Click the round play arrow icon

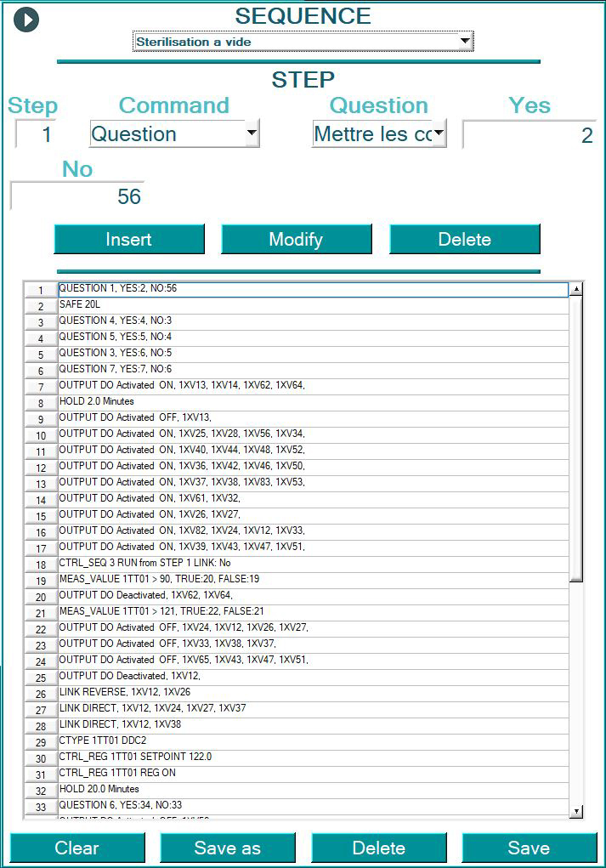click(x=26, y=20)
